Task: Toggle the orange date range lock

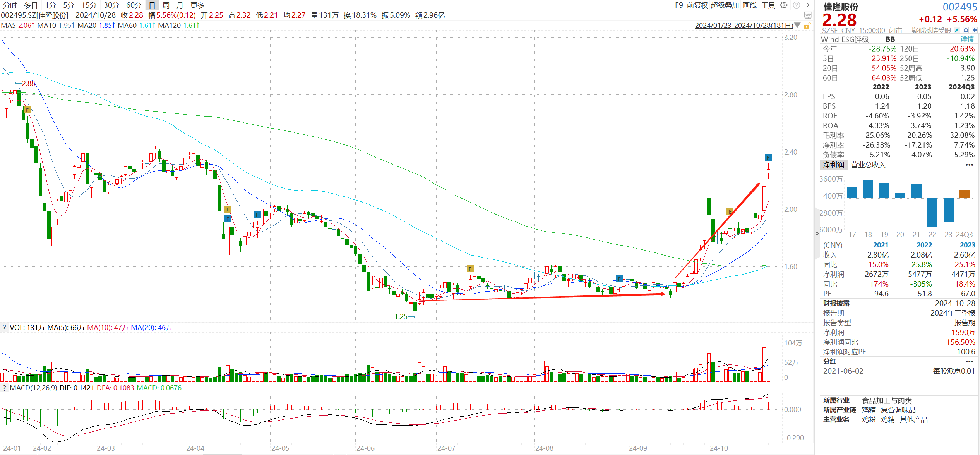Action: pos(807,26)
